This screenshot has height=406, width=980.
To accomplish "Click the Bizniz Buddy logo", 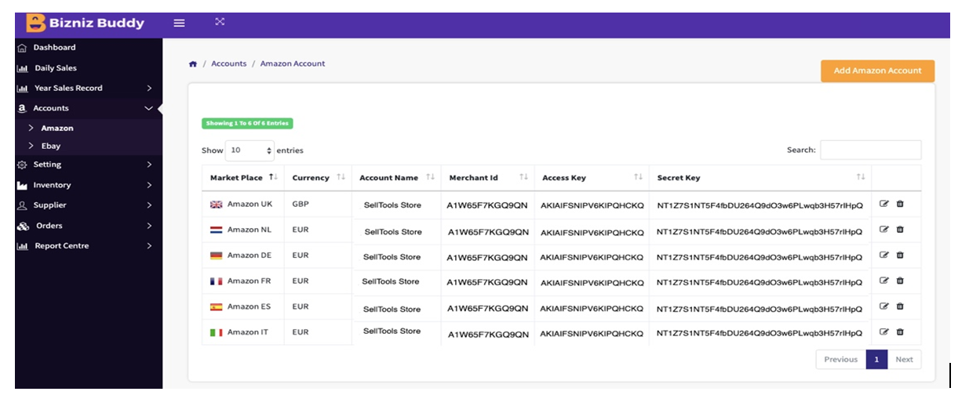I will point(85,23).
